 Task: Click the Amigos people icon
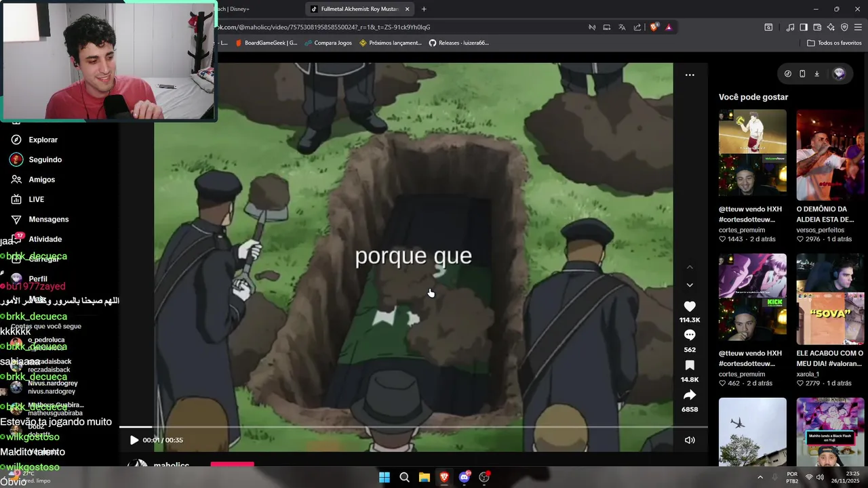coord(16,180)
